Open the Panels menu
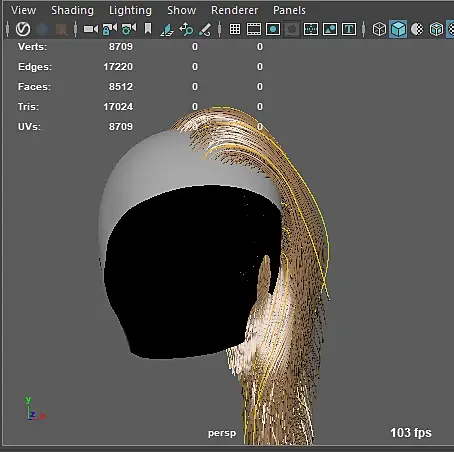The height and width of the screenshot is (452, 454). tap(289, 10)
